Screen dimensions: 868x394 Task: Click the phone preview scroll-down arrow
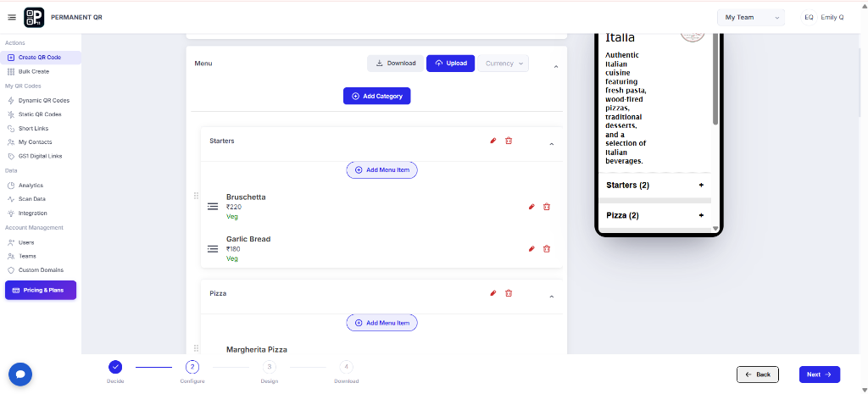(x=715, y=229)
